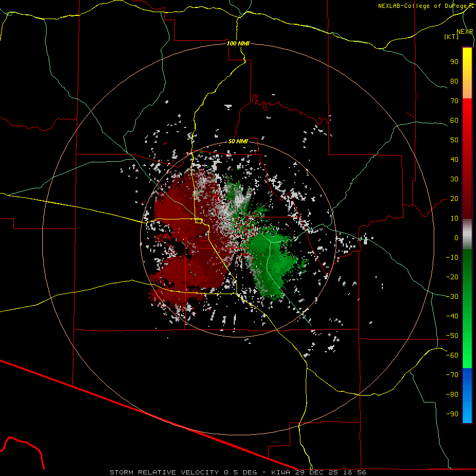476x476 pixels.
Task: Click the -40 knot scale label
Action: [452, 316]
